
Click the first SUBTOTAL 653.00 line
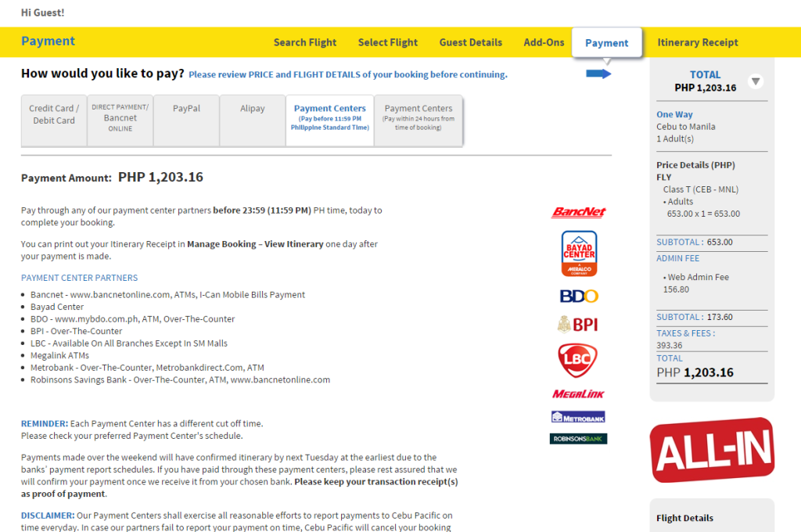(695, 243)
